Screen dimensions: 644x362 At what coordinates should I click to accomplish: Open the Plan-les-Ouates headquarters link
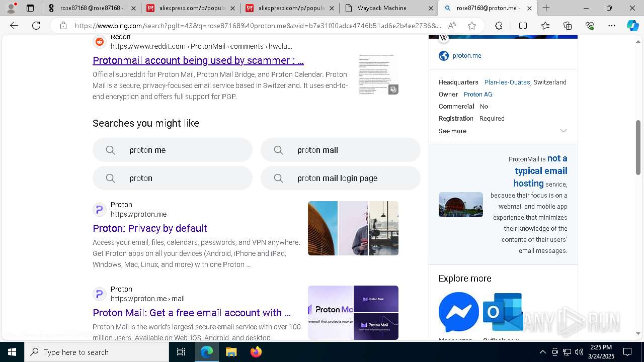tap(507, 82)
